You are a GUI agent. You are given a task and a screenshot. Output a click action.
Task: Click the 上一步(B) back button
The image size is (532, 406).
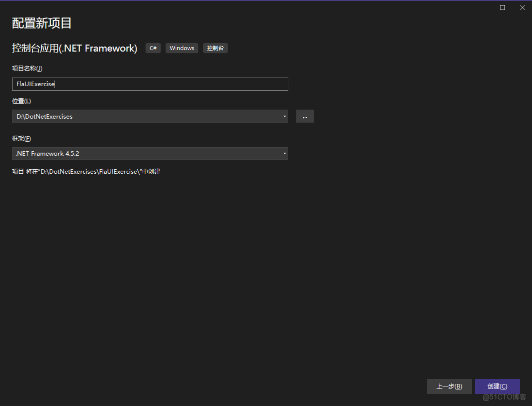(449, 386)
